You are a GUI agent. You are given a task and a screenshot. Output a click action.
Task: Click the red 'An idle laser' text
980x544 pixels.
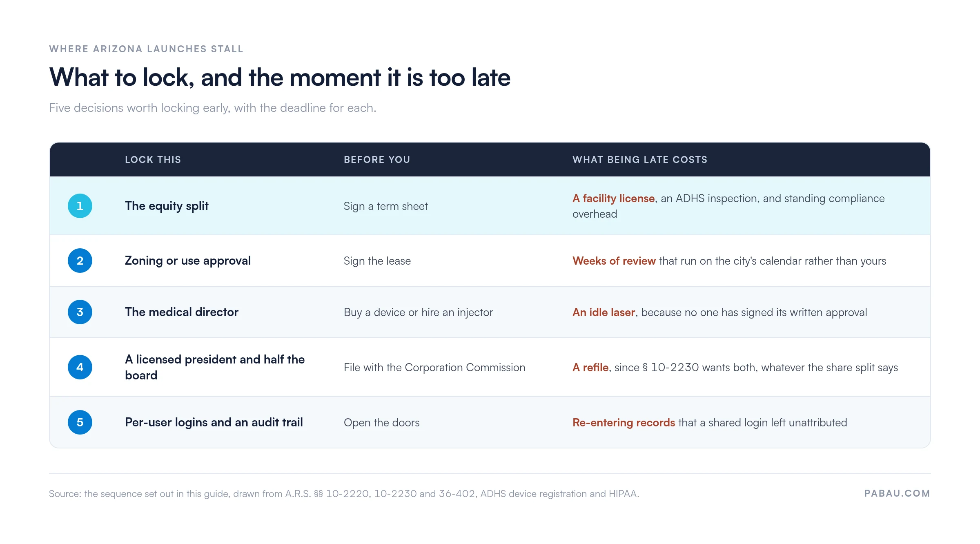604,312
